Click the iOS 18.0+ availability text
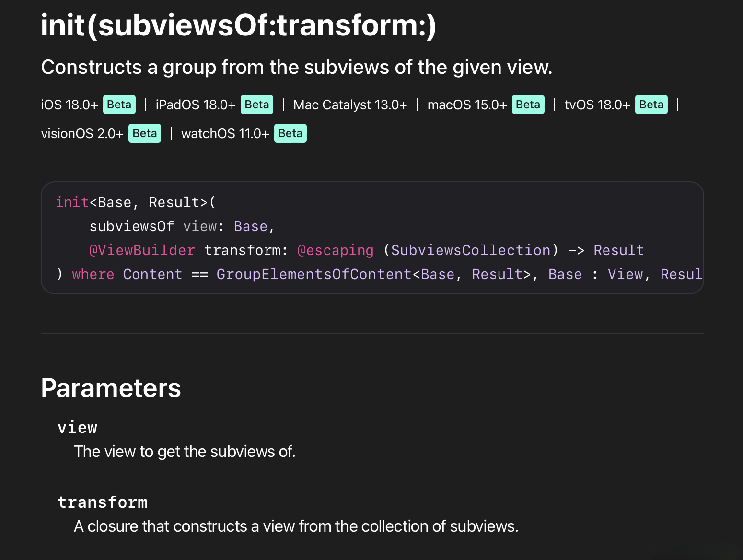 pos(70,105)
